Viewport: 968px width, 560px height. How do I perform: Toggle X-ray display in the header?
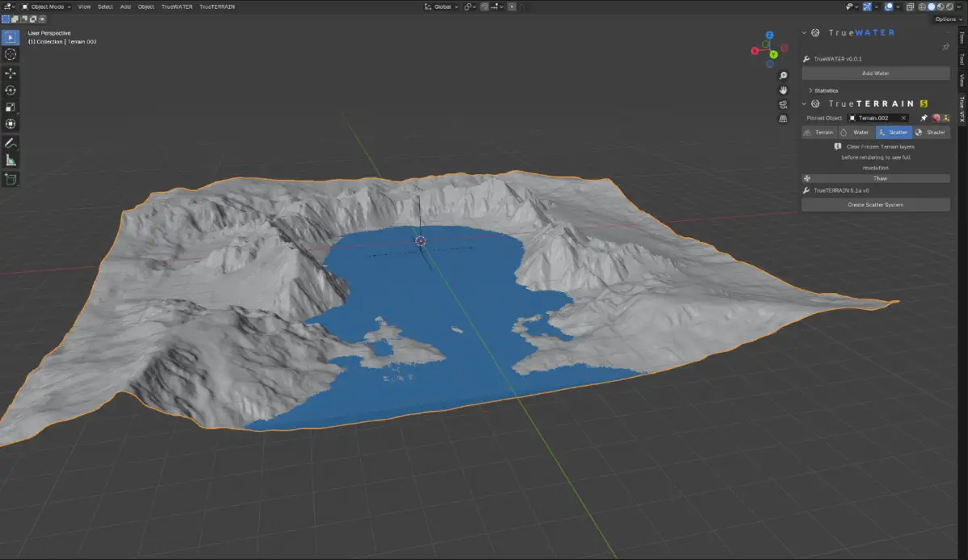click(x=910, y=6)
